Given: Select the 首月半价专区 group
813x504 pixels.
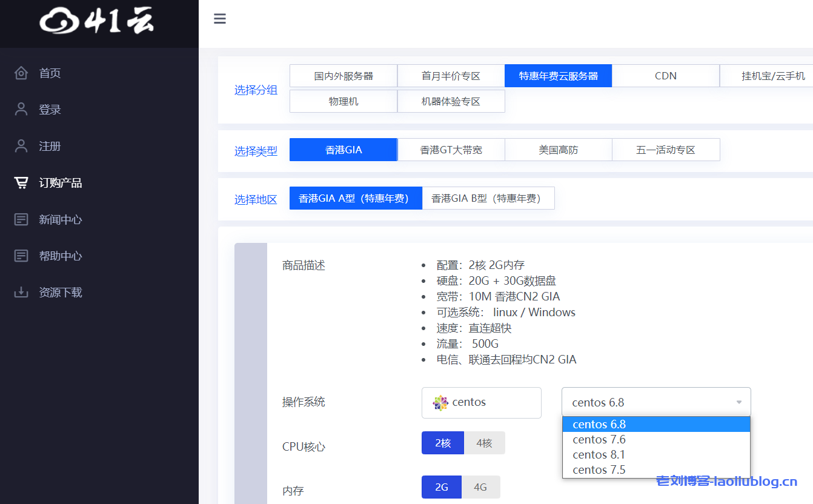Looking at the screenshot, I should [x=451, y=76].
